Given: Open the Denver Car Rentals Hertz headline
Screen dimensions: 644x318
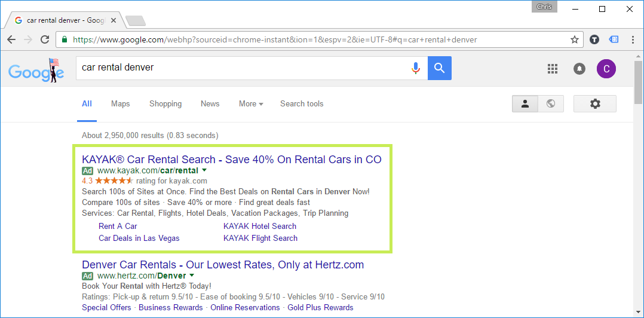Looking at the screenshot, I should [x=223, y=265].
